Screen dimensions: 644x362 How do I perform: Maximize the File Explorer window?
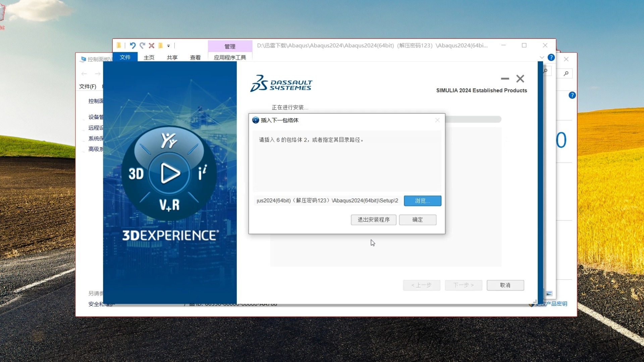click(524, 45)
